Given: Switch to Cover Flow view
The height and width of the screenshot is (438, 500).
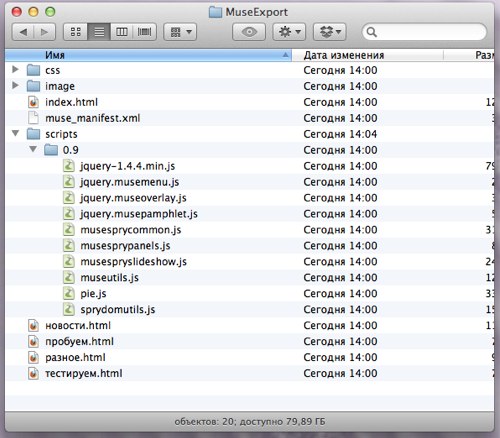Looking at the screenshot, I should pos(144,32).
